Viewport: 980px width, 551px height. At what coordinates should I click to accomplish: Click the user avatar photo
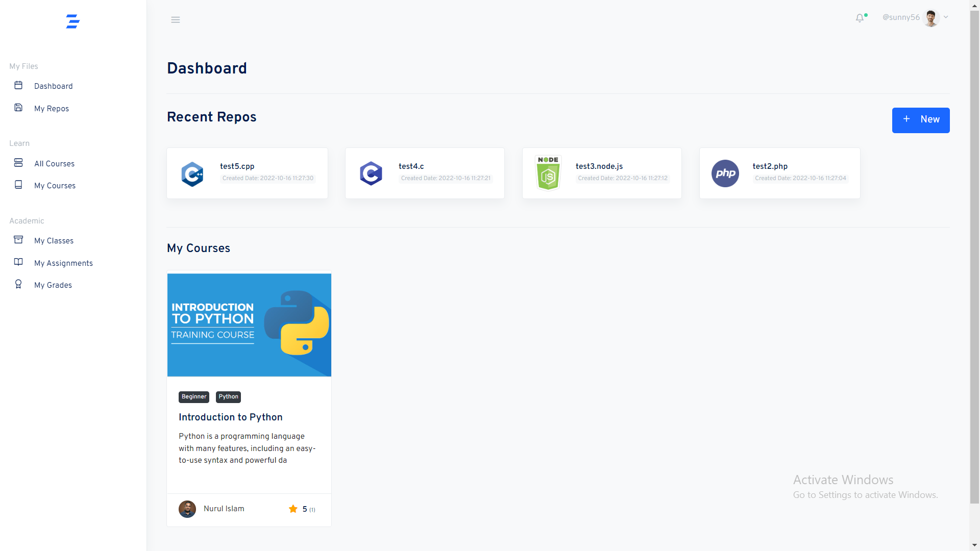click(x=931, y=18)
